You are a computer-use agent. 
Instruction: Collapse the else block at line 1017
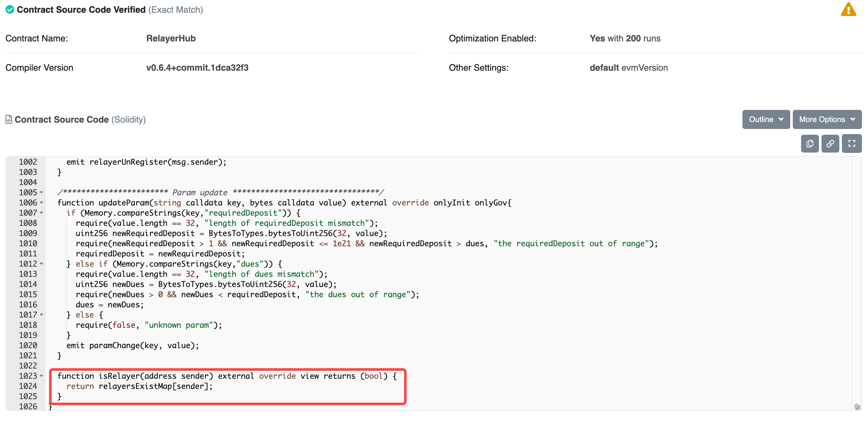pyautogui.click(x=41, y=315)
